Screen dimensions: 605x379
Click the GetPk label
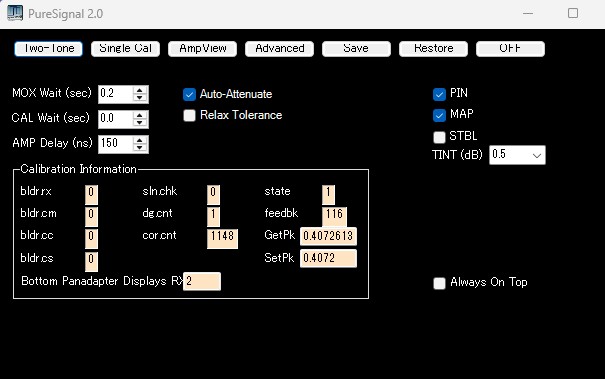click(280, 235)
